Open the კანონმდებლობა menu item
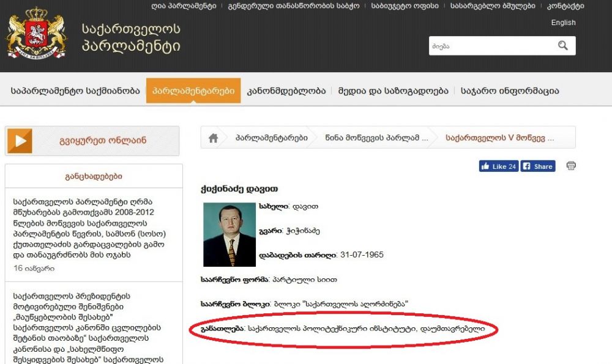 point(286,91)
